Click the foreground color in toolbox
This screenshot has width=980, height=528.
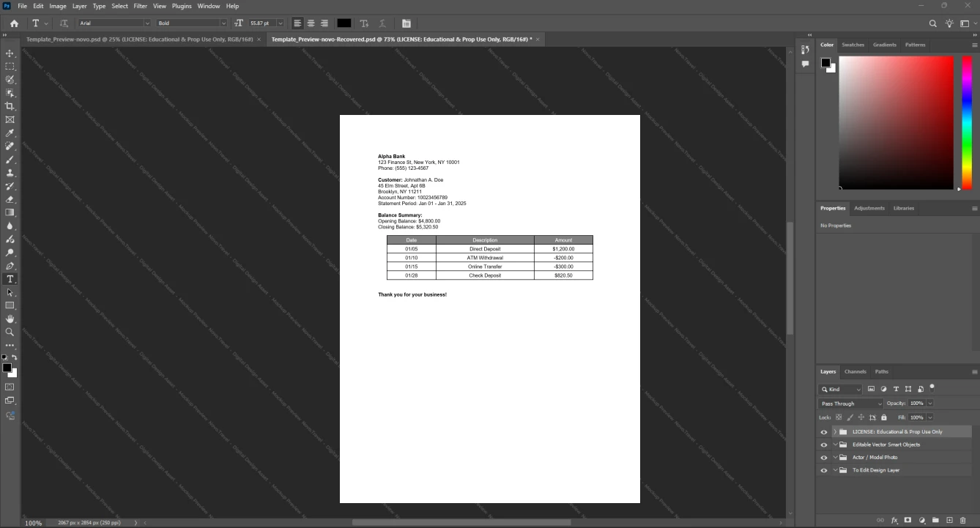[x=7, y=368]
